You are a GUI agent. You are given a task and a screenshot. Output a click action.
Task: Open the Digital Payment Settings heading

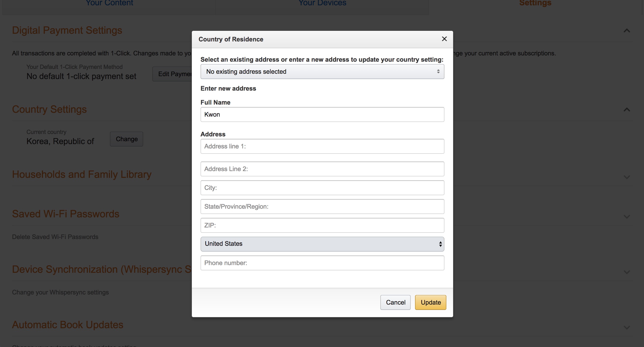[x=67, y=30]
